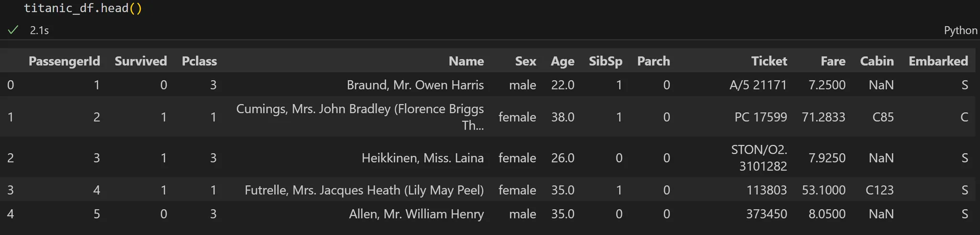Click the Embarked column header

coord(938,61)
